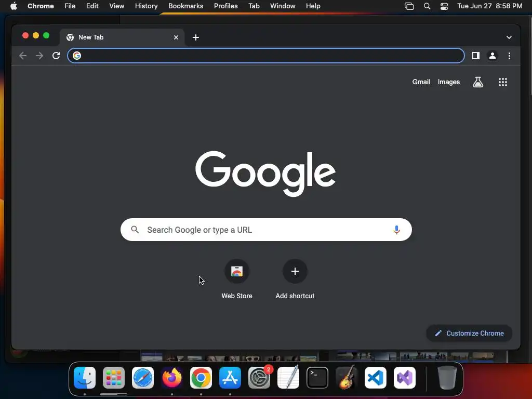The image size is (532, 399).
Task: Open Trash from the Dock
Action: pos(447,378)
